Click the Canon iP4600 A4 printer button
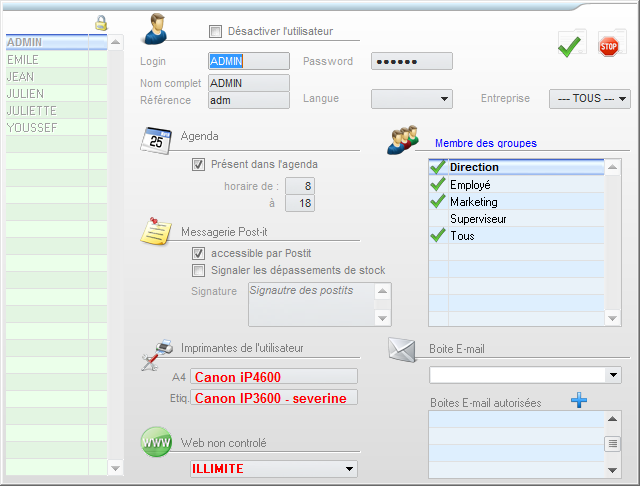640x486 pixels. [x=274, y=377]
